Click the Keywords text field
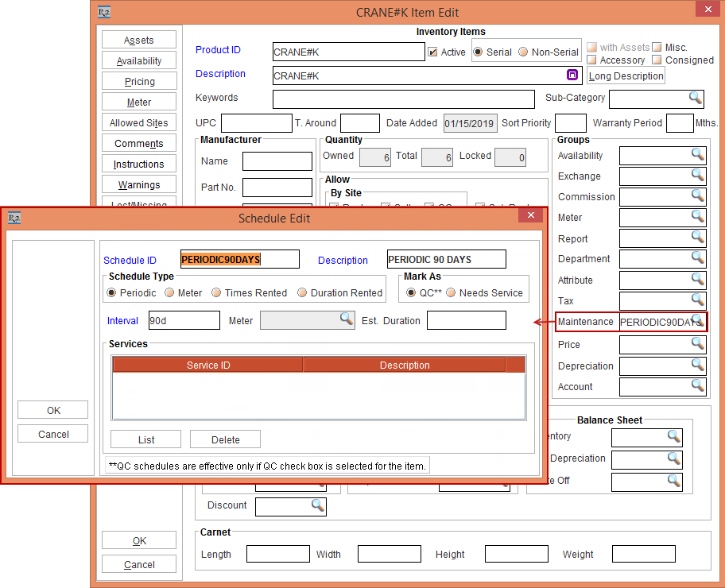The width and height of the screenshot is (725, 588). [x=403, y=99]
